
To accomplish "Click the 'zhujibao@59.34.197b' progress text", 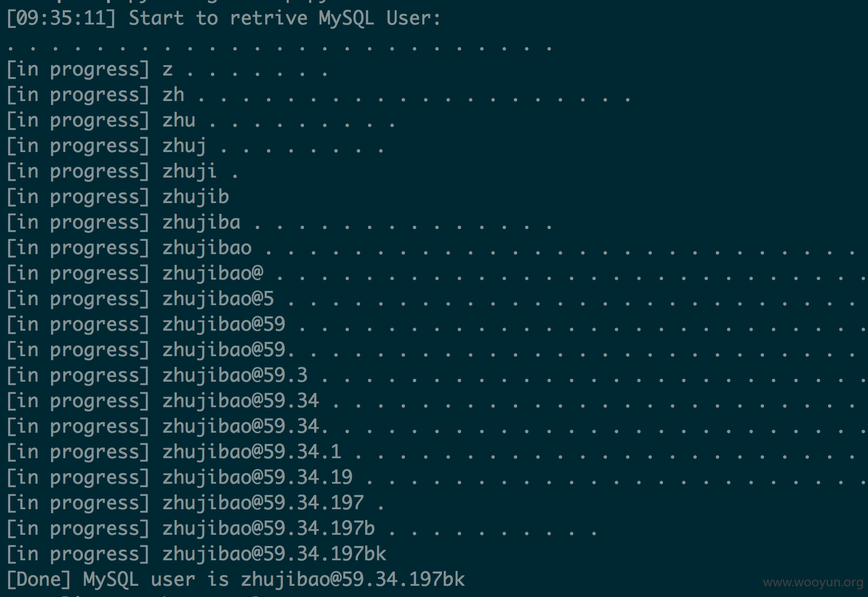I will click(269, 530).
